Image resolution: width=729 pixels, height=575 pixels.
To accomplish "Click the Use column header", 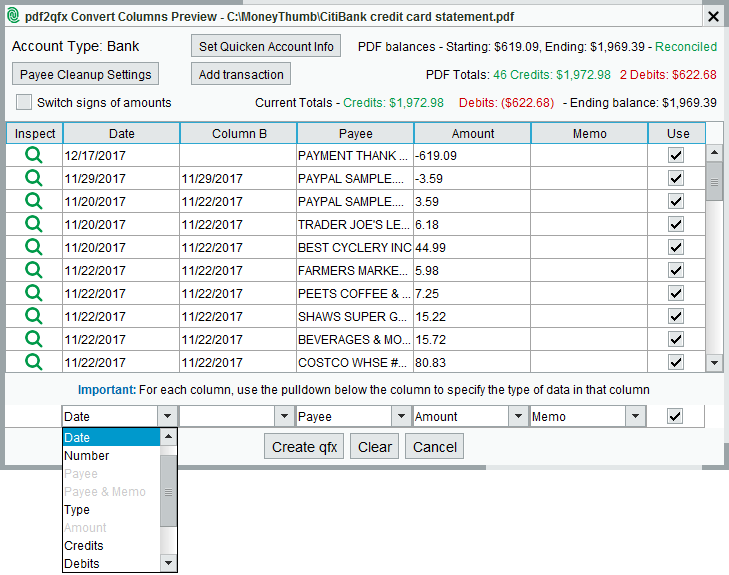I will coord(677,133).
